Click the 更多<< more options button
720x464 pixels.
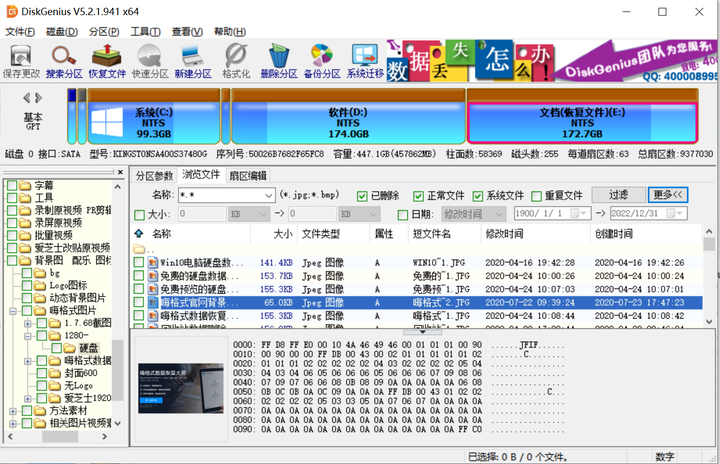pyautogui.click(x=668, y=195)
